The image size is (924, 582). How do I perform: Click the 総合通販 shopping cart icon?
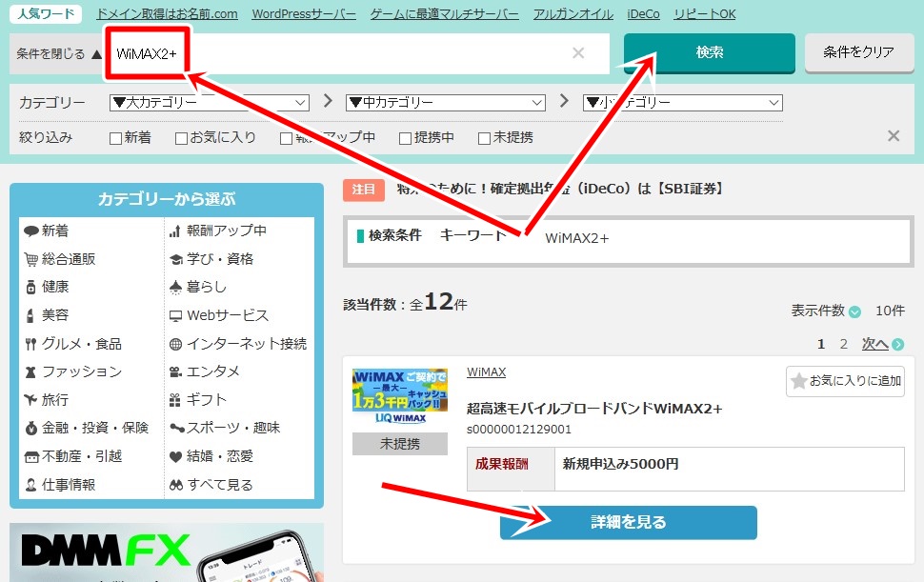[31, 259]
